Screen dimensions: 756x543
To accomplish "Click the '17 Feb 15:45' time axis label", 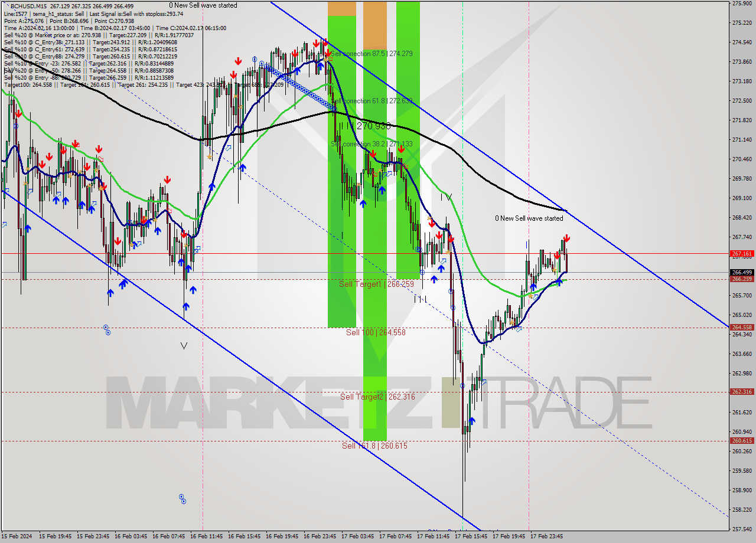I will (471, 537).
